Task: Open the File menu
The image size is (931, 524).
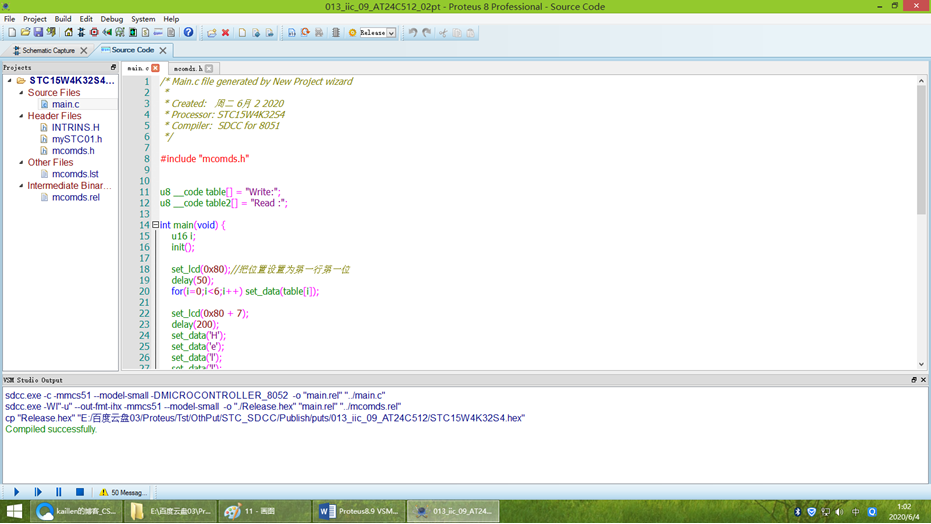Action: pyautogui.click(x=10, y=19)
